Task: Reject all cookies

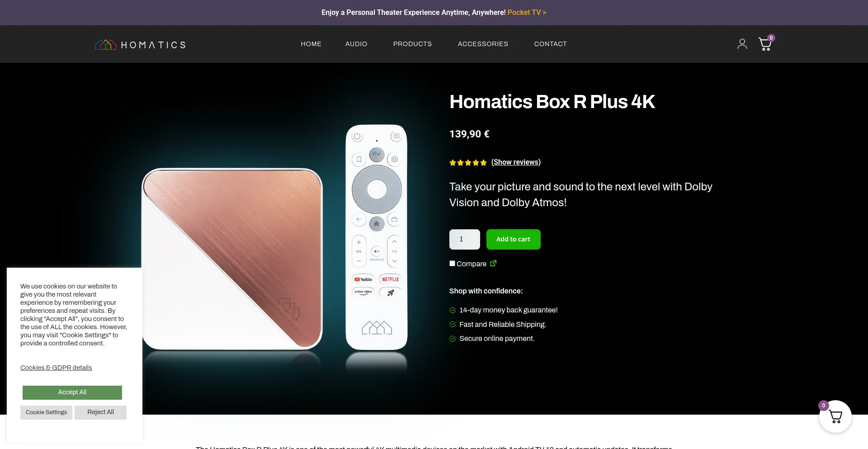Action: click(x=100, y=412)
